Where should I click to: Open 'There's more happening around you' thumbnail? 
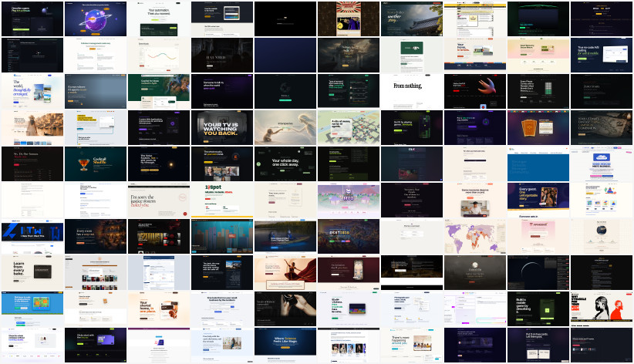pyautogui.click(x=412, y=345)
